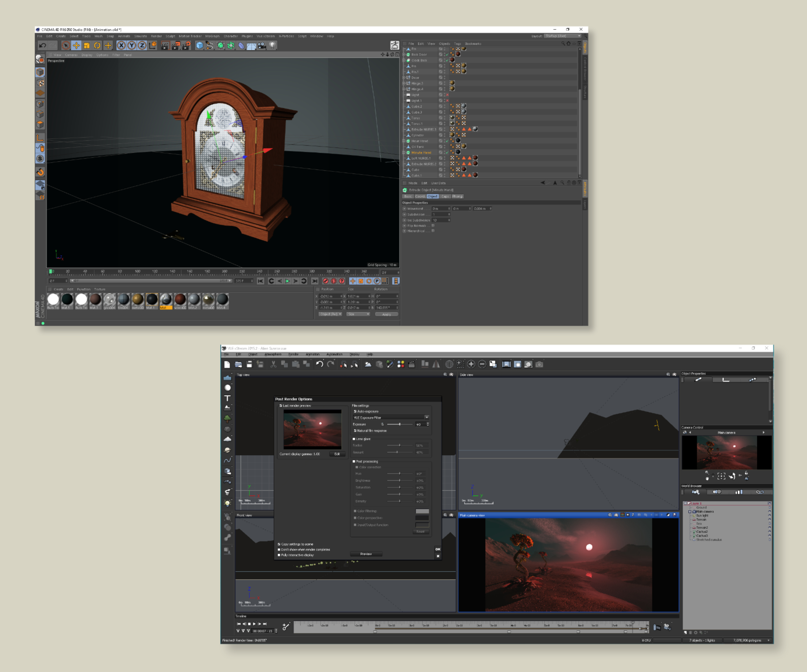The height and width of the screenshot is (672, 807).
Task: Expand the Hour Hand object
Action: click(403, 141)
